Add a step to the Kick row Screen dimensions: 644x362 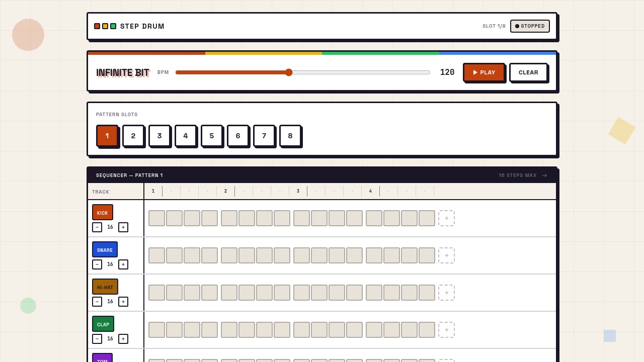click(x=446, y=218)
